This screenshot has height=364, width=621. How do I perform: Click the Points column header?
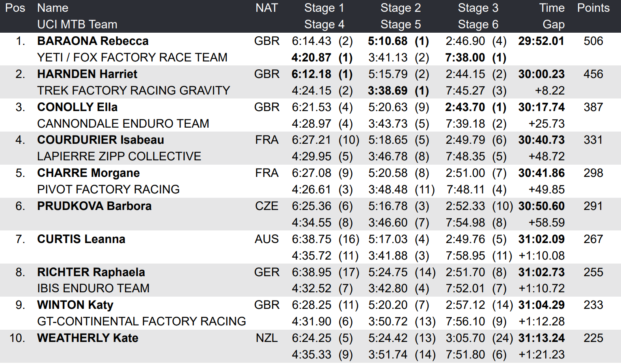coord(593,8)
